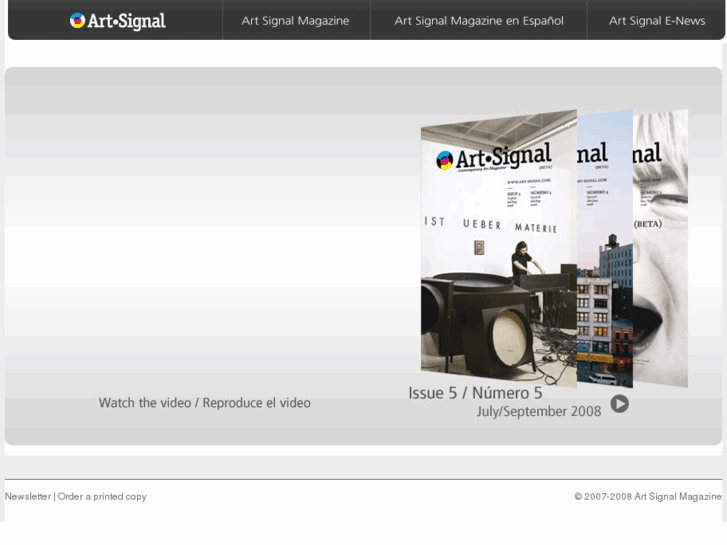Open the Order a printed copy link

pyautogui.click(x=102, y=496)
